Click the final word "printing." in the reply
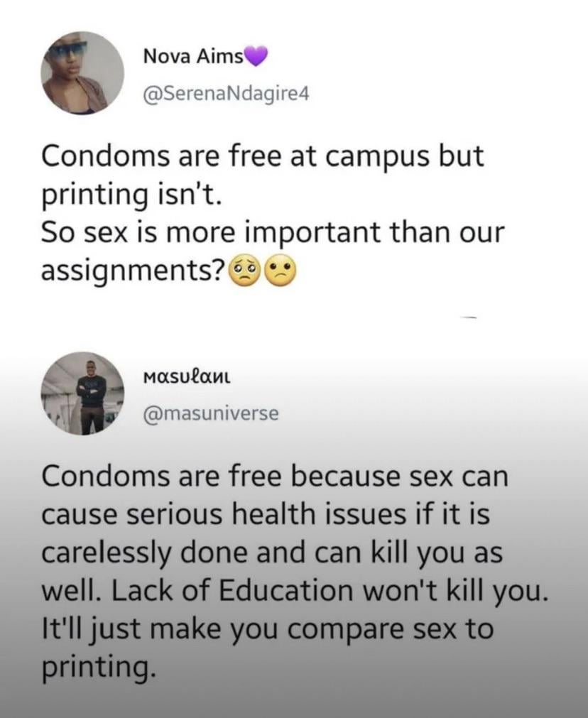 (97, 666)
